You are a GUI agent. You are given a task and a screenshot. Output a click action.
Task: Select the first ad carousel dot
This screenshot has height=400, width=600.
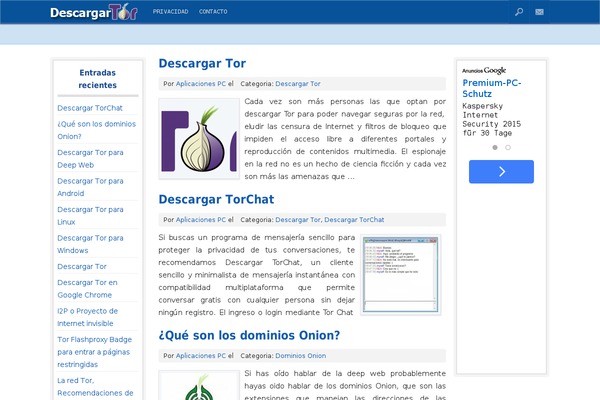pos(495,147)
